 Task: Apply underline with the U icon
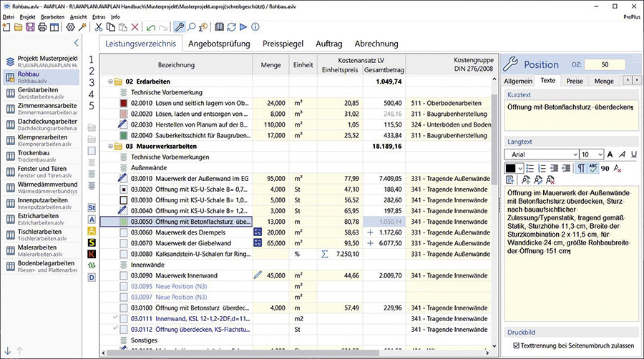[634, 154]
